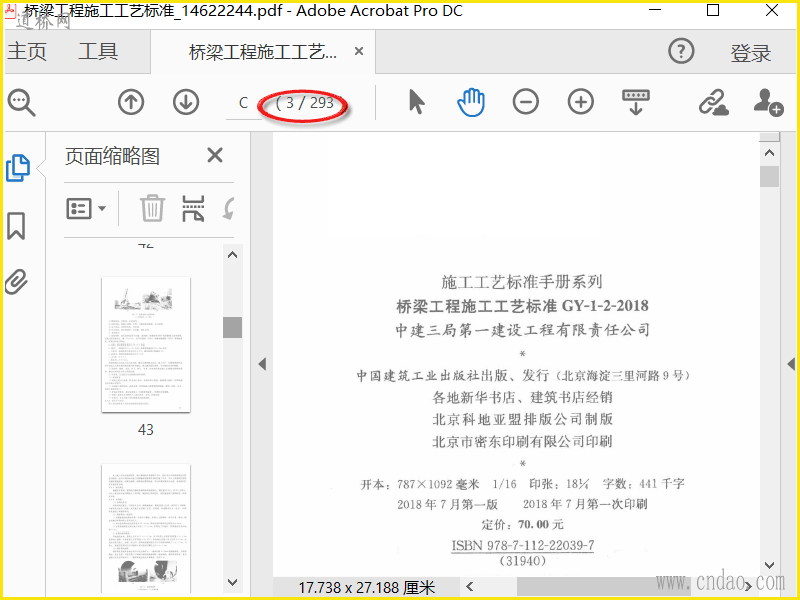
Task: Zoom out with minus icon
Action: point(526,102)
